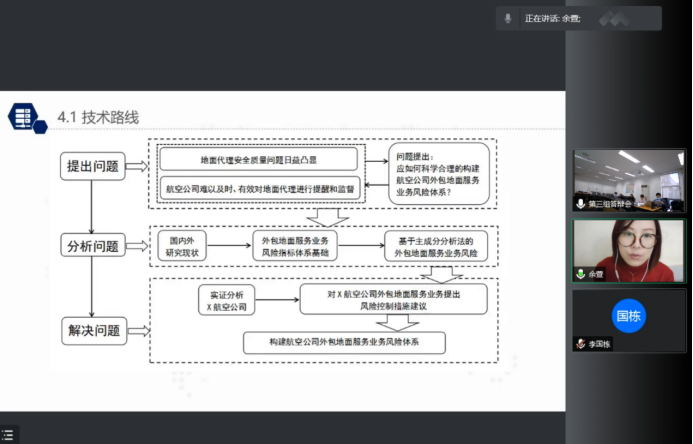Click the 构建航空公司外包地面服务业务风险体系 box

[x=343, y=343]
